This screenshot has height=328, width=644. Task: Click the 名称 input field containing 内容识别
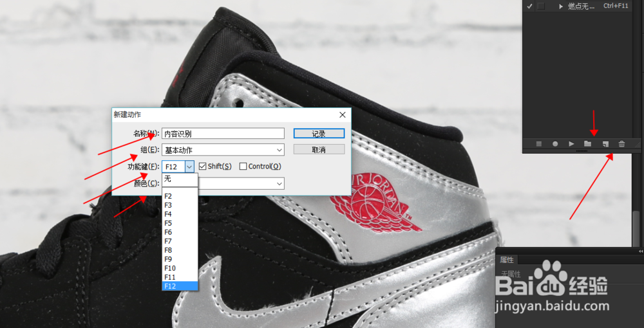223,134
